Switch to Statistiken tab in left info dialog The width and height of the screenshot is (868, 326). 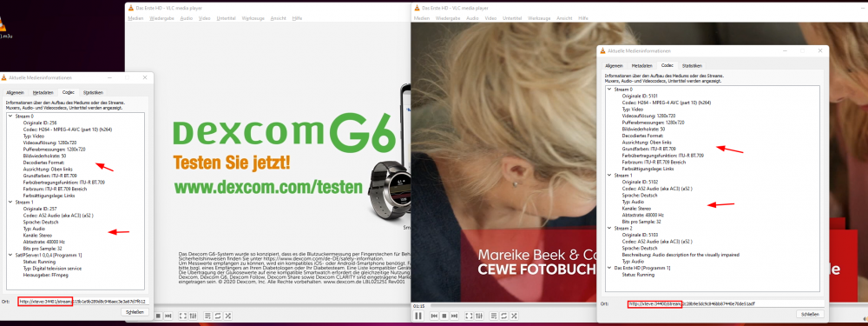tap(93, 93)
